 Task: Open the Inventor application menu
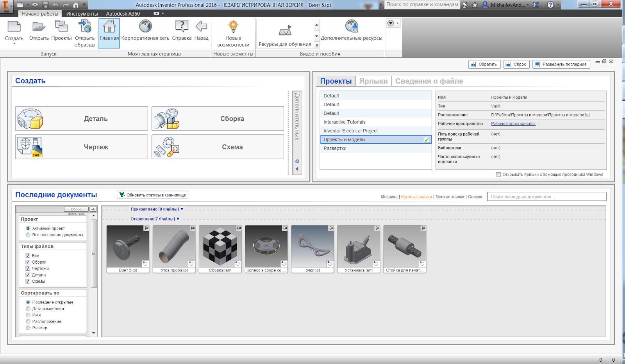(6, 6)
